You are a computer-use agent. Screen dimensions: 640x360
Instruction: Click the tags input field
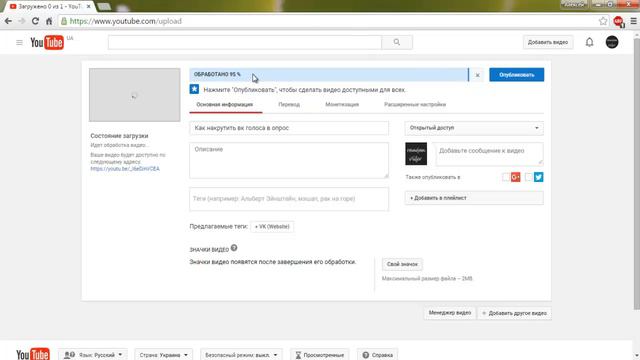click(289, 199)
